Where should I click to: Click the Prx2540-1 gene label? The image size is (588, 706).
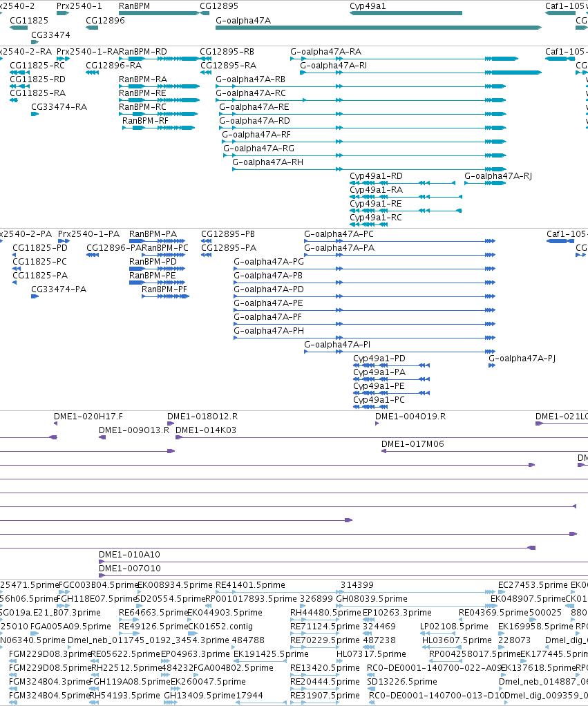pyautogui.click(x=79, y=6)
